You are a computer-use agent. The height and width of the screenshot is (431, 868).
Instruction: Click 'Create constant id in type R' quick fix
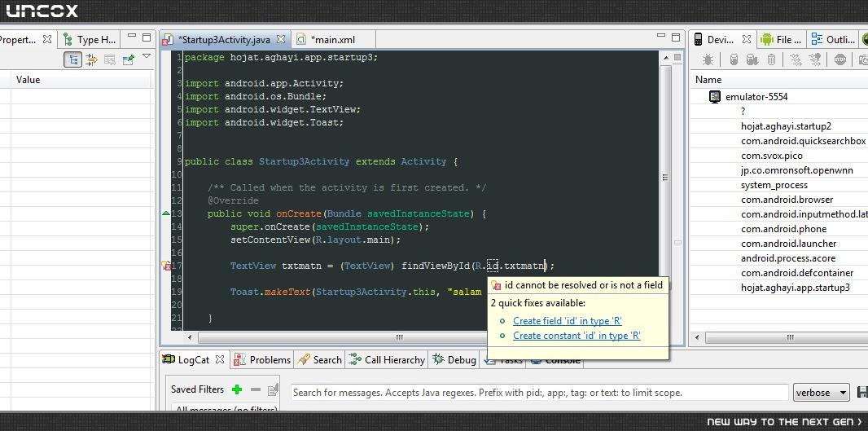(x=576, y=336)
